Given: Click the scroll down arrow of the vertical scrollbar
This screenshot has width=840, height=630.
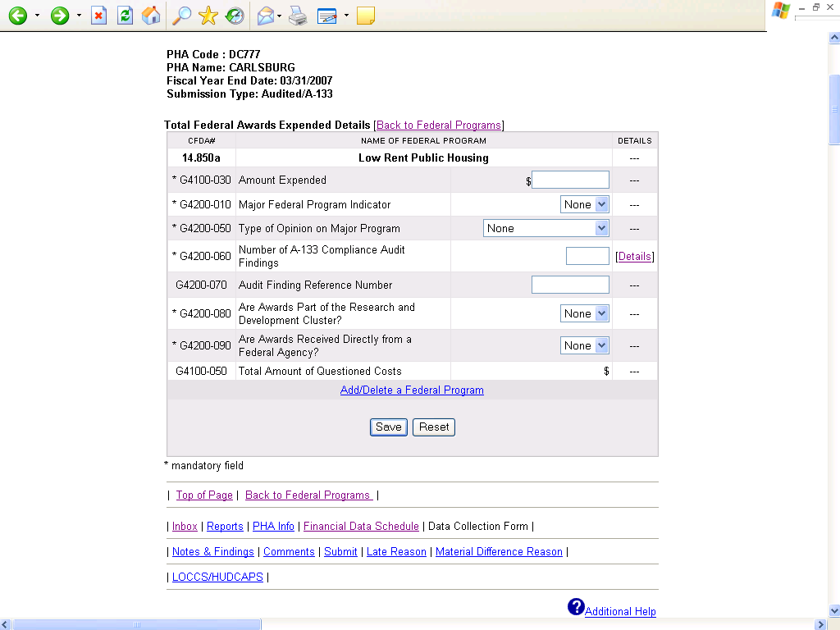Looking at the screenshot, I should click(x=834, y=610).
